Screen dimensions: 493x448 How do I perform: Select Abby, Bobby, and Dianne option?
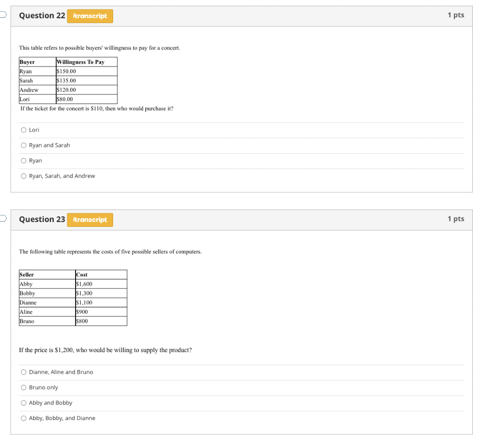click(x=24, y=419)
